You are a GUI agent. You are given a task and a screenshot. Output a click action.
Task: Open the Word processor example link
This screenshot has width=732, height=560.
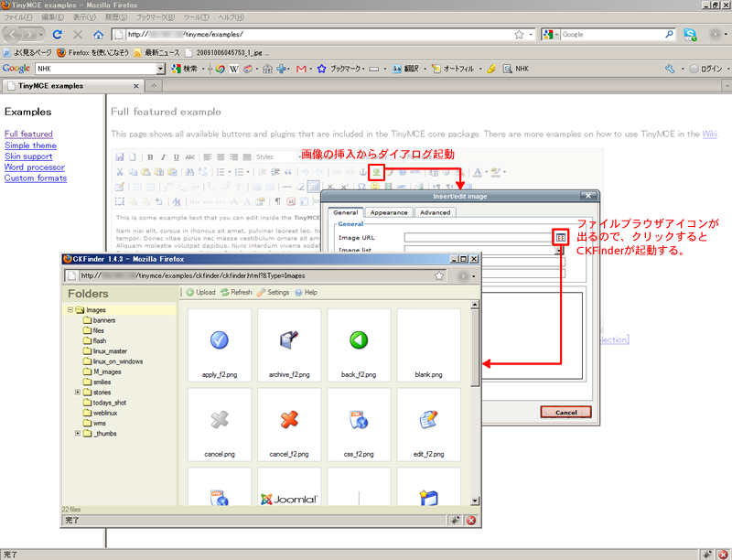[x=35, y=167]
